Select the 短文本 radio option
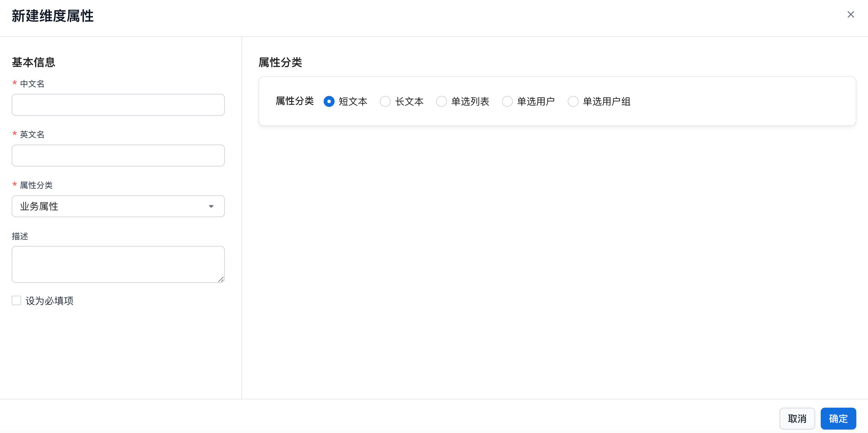Screen dimensions: 868x433 tap(329, 101)
